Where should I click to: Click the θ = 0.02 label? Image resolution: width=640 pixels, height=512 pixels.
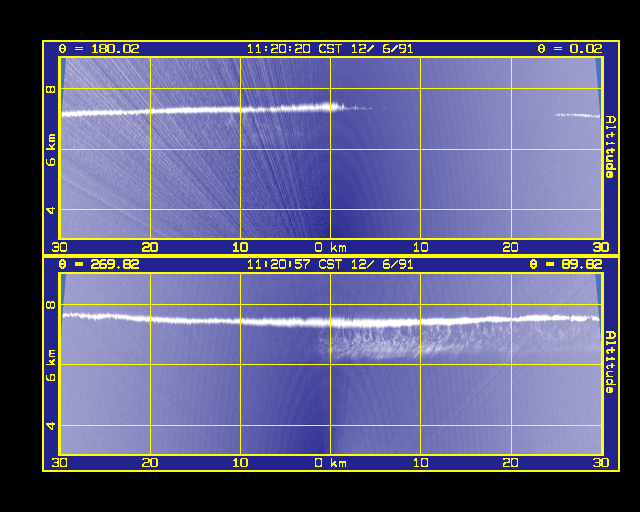coord(569,49)
